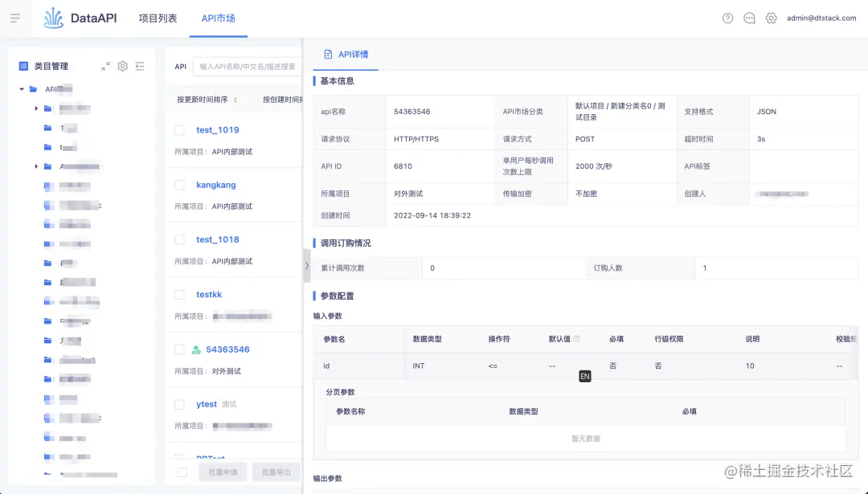This screenshot has width=868, height=494.
Task: Click the resize arrows icon beside 类目管理
Action: (x=104, y=67)
